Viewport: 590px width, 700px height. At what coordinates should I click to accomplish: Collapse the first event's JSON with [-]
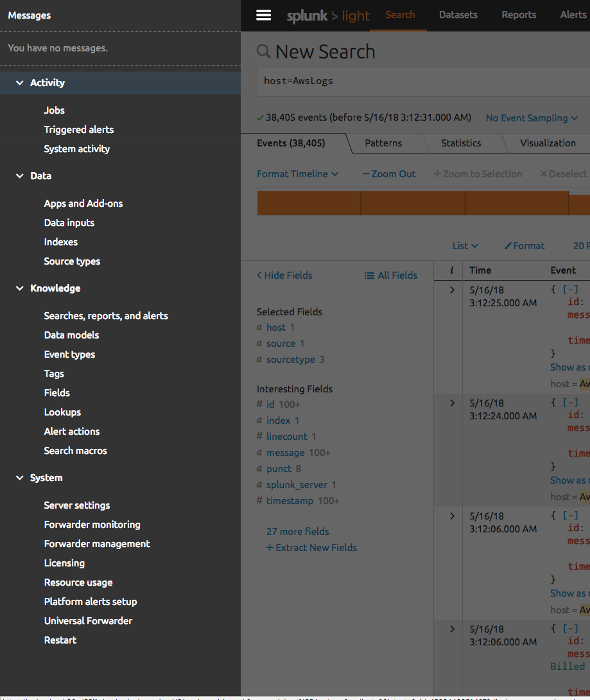click(570, 289)
